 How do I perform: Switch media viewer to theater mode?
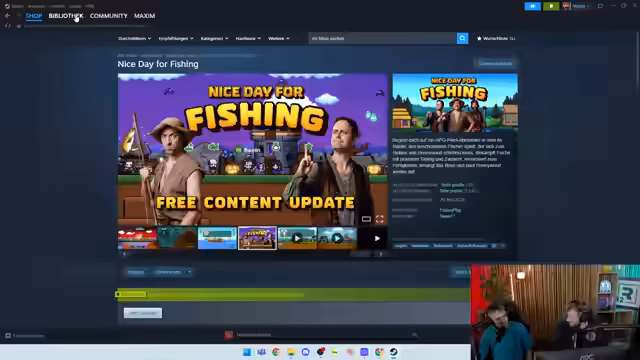(366, 219)
